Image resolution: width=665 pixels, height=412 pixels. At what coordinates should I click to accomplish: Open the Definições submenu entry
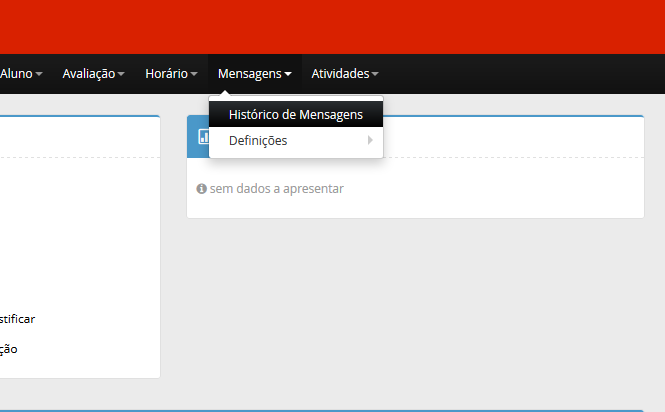coord(258,141)
